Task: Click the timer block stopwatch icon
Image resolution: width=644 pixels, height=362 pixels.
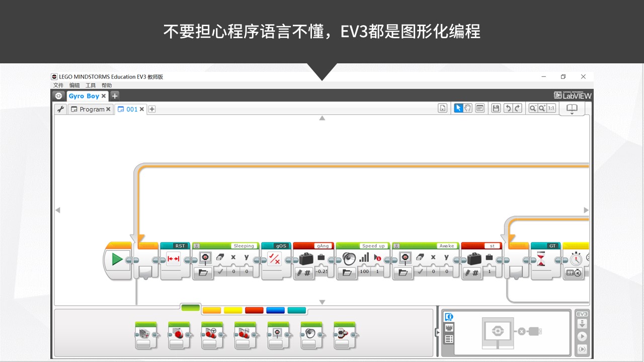Action: click(576, 258)
